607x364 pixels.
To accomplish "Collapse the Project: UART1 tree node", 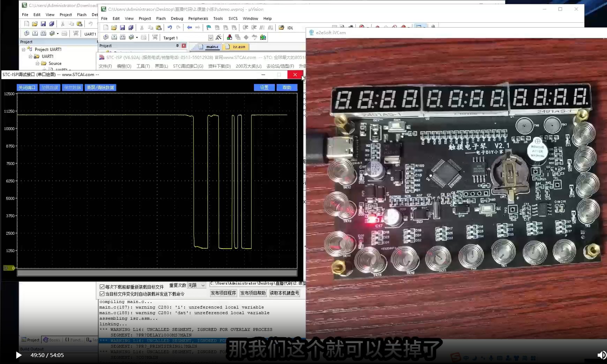I will [24, 50].
